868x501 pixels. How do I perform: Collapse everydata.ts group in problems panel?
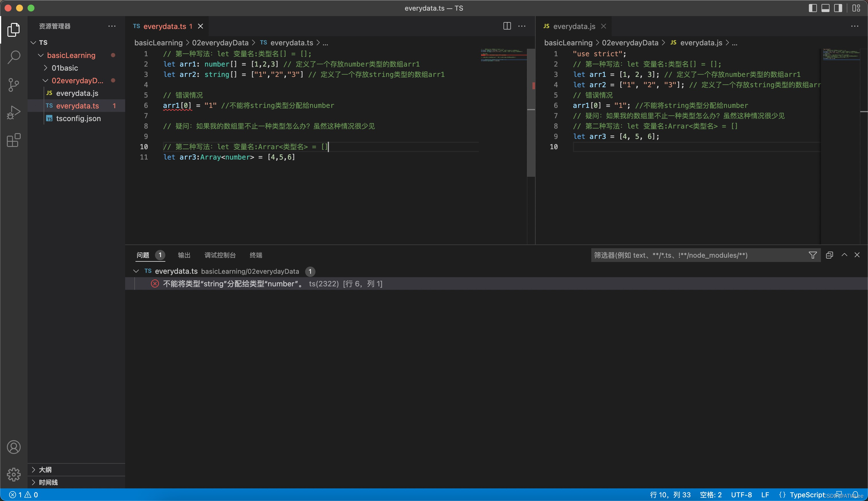[136, 271]
